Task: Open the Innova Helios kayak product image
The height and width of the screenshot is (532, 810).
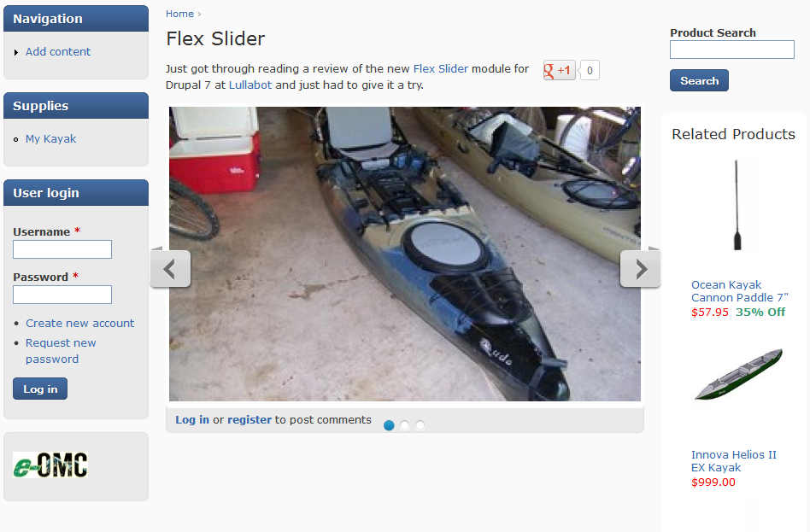Action: (x=738, y=375)
